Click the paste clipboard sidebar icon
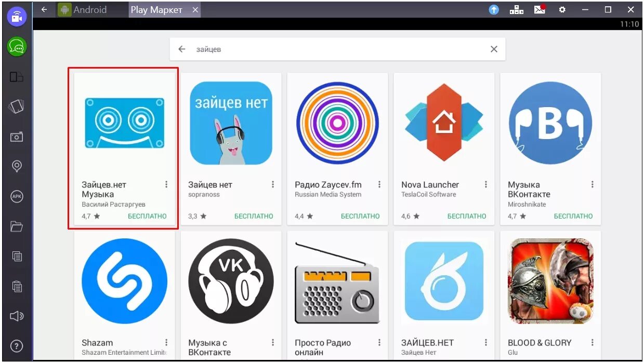Viewport: 644px width, 362px height. (x=17, y=286)
